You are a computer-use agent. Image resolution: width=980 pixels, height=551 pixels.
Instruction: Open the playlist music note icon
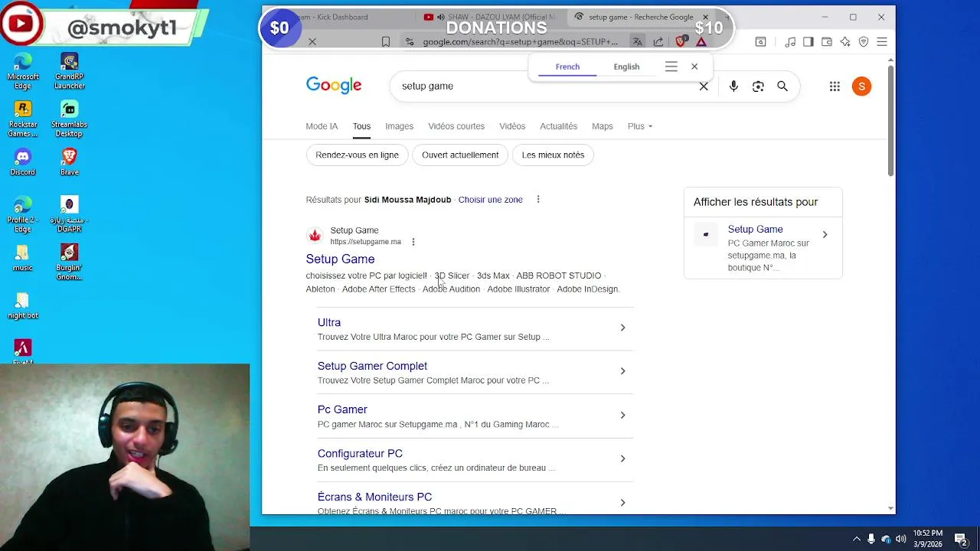(790, 41)
